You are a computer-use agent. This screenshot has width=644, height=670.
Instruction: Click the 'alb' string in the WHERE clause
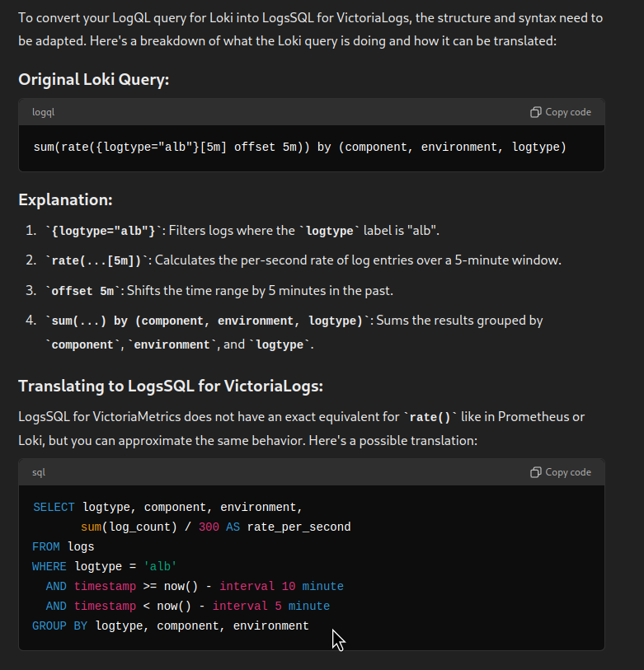point(160,567)
